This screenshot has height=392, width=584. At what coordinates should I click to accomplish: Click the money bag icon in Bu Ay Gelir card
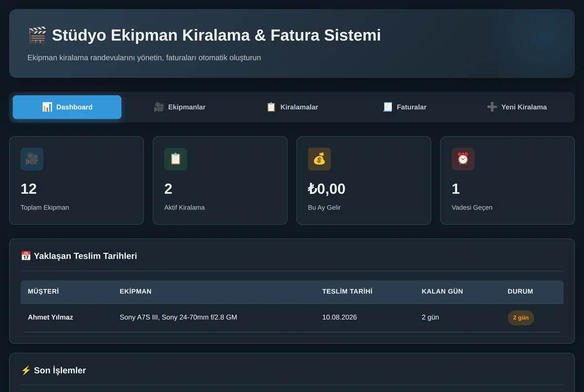(319, 159)
